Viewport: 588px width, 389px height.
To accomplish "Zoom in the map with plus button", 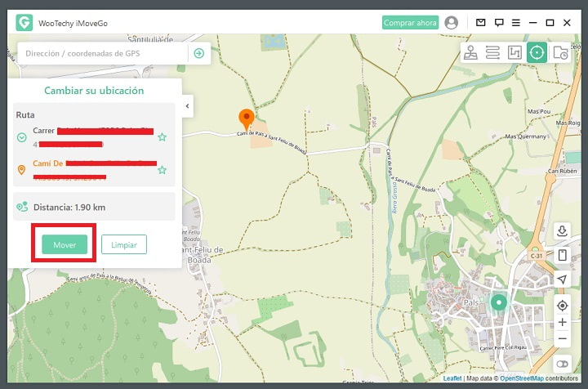I will 562,322.
